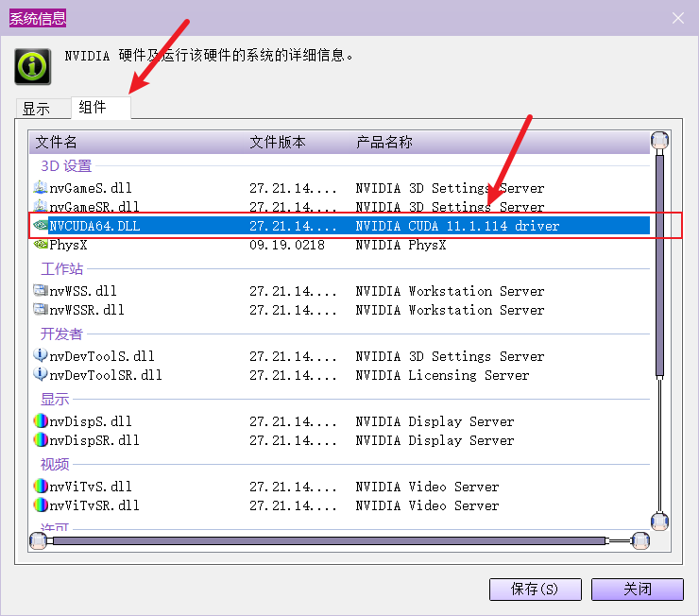Select the nvGameS.dll file name
699x616 pixels.
tap(91, 188)
